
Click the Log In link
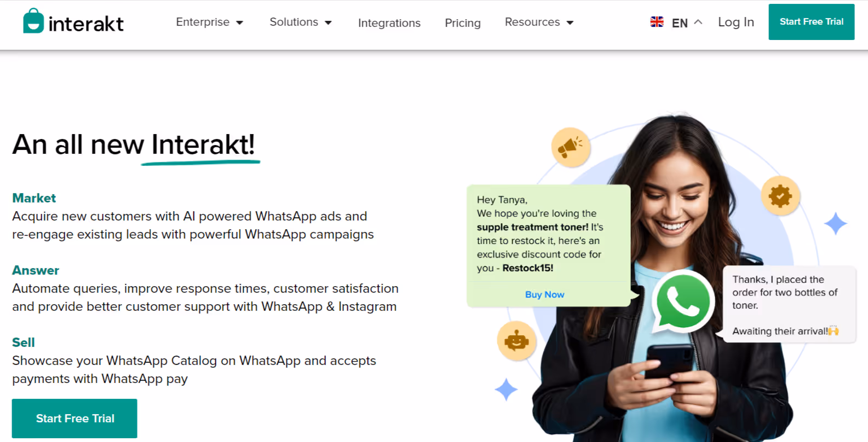(736, 22)
